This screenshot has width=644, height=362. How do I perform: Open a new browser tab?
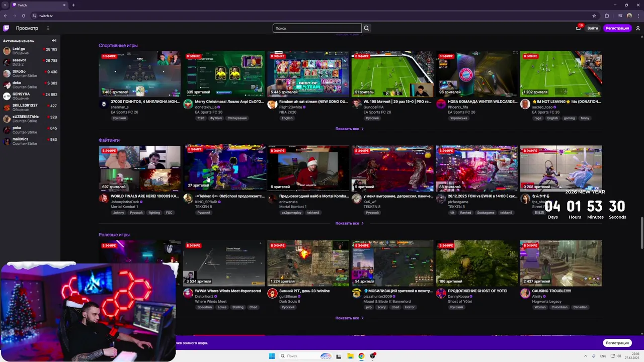click(73, 5)
